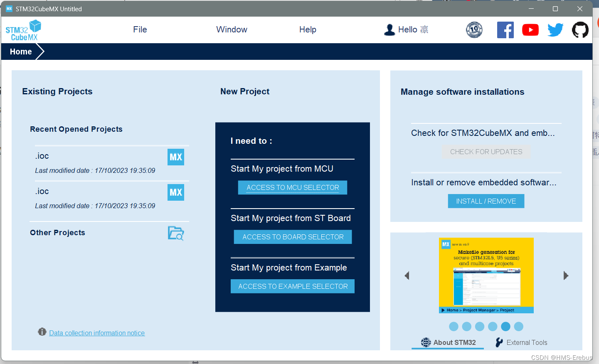Open the Facebook icon link

[x=505, y=30]
